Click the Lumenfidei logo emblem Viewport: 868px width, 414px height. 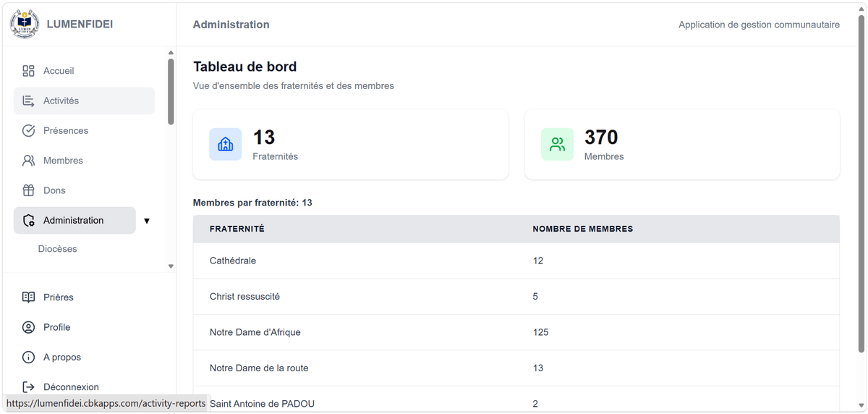pos(25,24)
